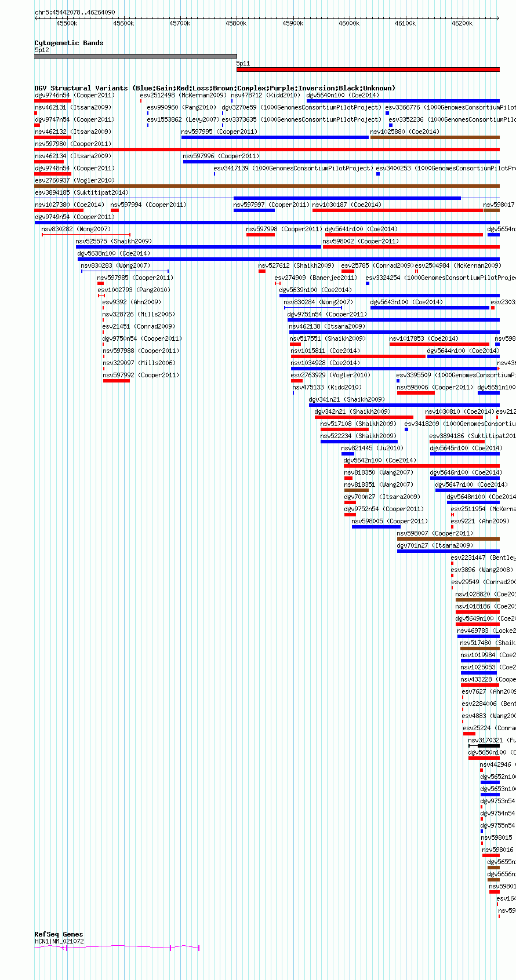Click esv2763929 (Vogler2010) variant
516x980 pixels.
point(297,381)
